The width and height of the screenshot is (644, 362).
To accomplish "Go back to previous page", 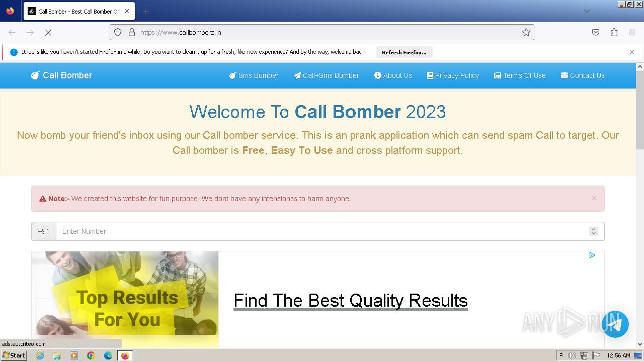I will coord(12,32).
